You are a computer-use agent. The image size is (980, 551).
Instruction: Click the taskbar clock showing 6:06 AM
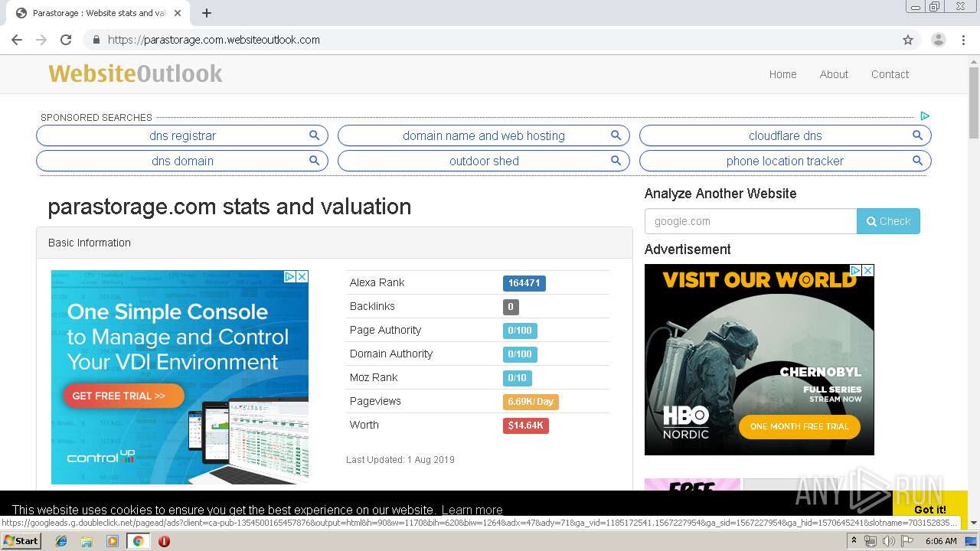pos(941,541)
